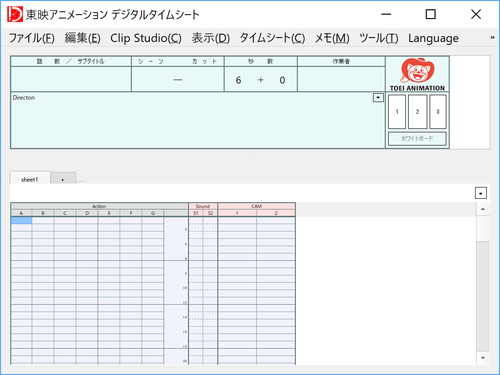Click the scene and cut field
This screenshot has height=375, width=500.
coord(178,79)
